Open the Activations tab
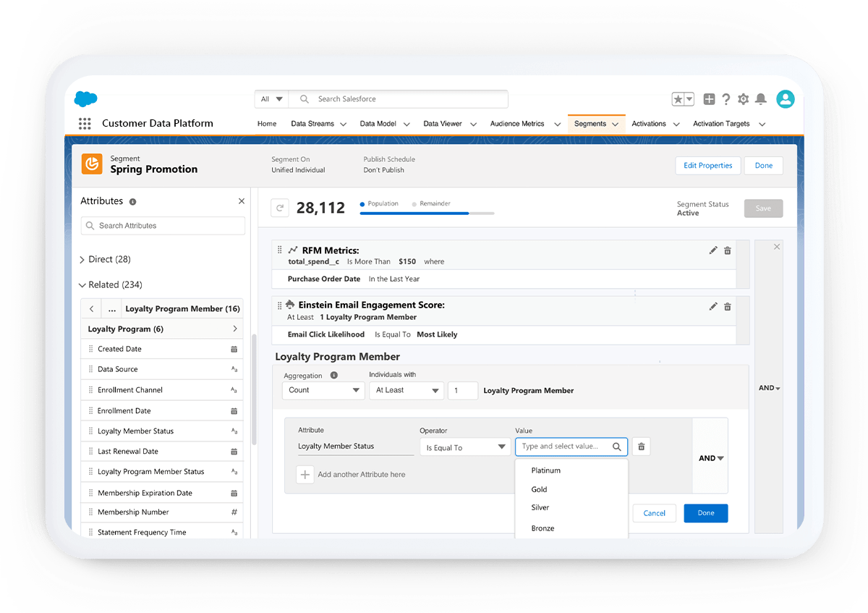Image resolution: width=868 pixels, height=613 pixels. tap(649, 124)
